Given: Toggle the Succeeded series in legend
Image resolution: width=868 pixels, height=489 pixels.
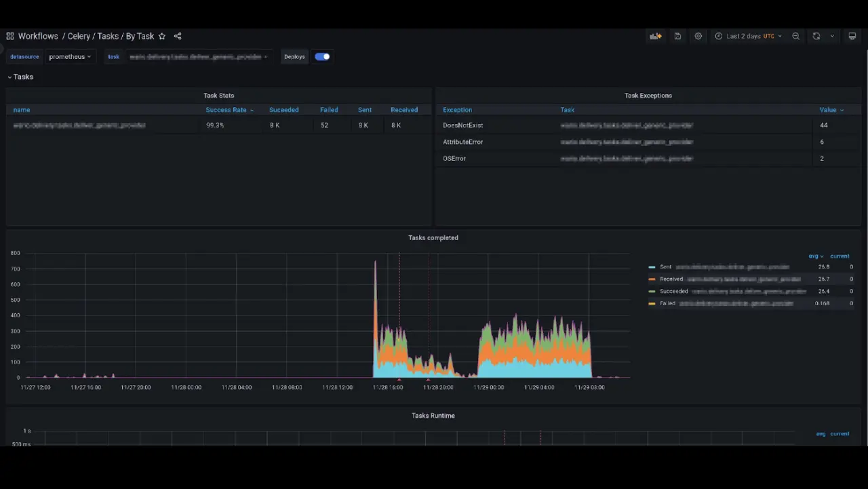Looking at the screenshot, I should tap(732, 292).
